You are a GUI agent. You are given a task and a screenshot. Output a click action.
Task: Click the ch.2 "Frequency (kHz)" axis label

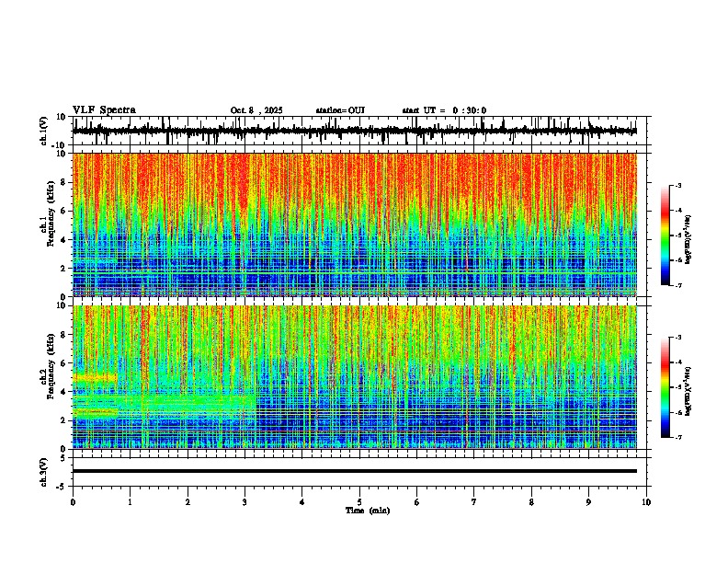click(51, 366)
